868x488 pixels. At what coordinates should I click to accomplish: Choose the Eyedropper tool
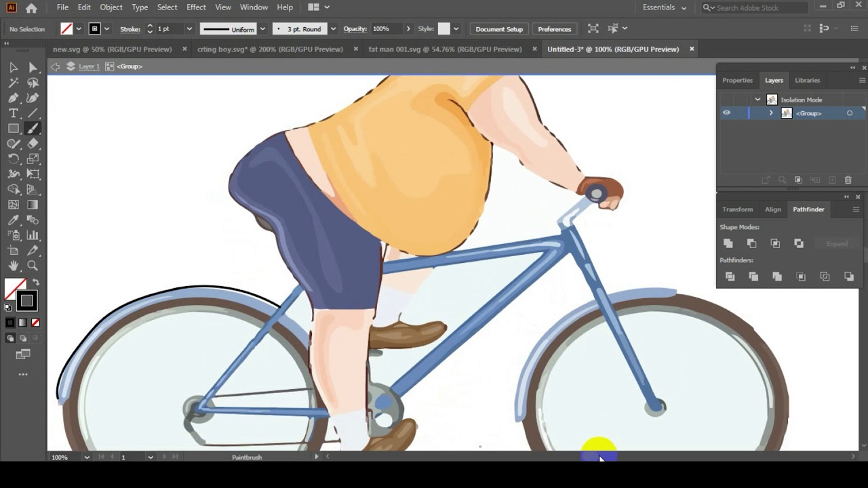tap(13, 220)
